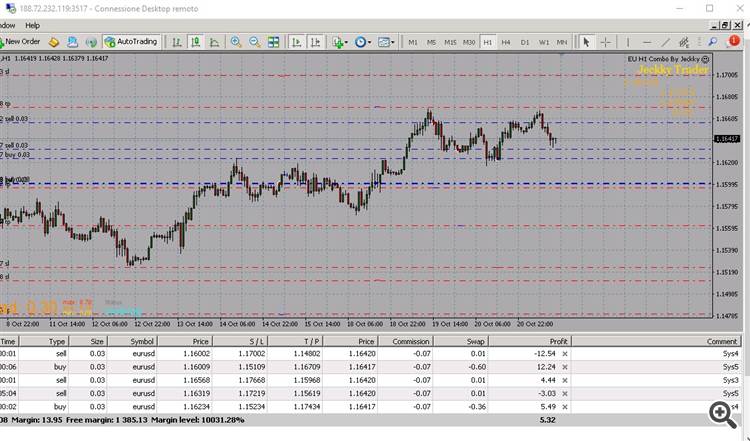Sort by S / L column header

click(240, 341)
